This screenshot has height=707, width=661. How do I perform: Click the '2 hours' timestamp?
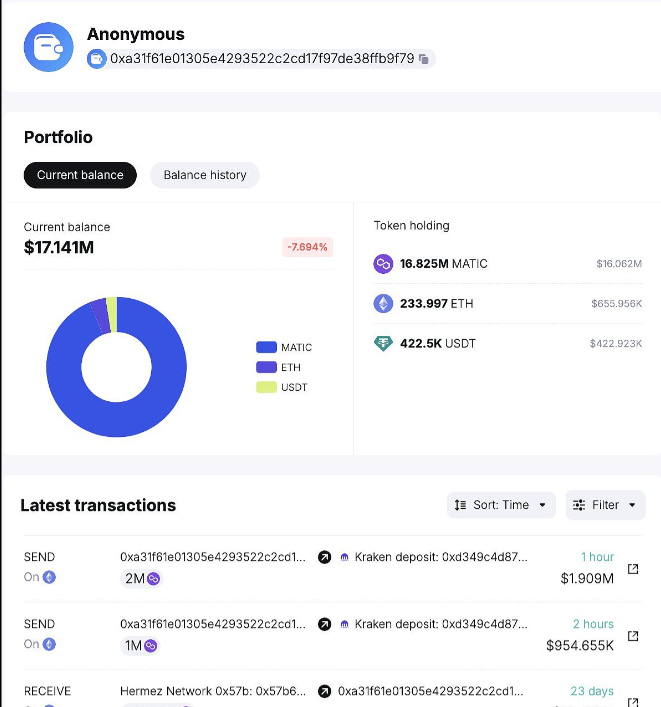pos(593,624)
